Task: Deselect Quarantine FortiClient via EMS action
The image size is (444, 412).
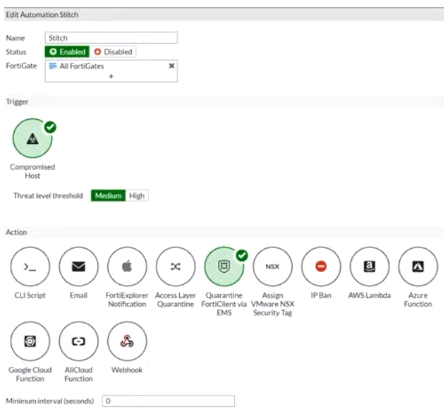Action: (224, 267)
